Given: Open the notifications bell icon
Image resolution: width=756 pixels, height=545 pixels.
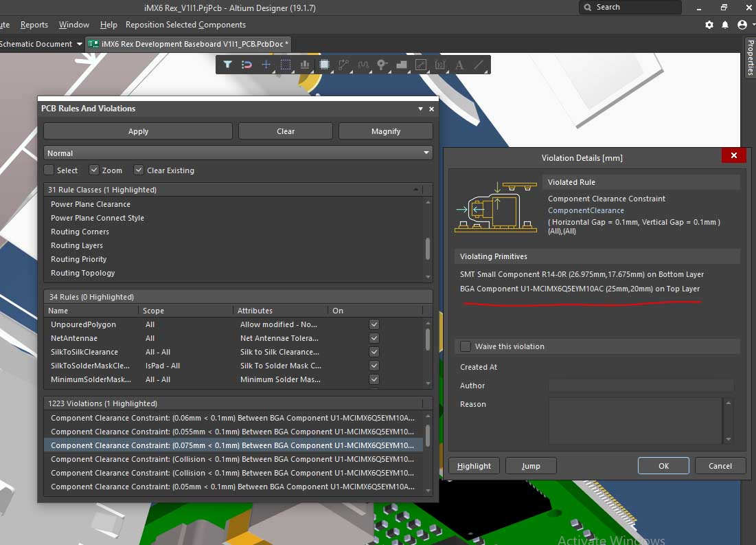Looking at the screenshot, I should pyautogui.click(x=725, y=25).
